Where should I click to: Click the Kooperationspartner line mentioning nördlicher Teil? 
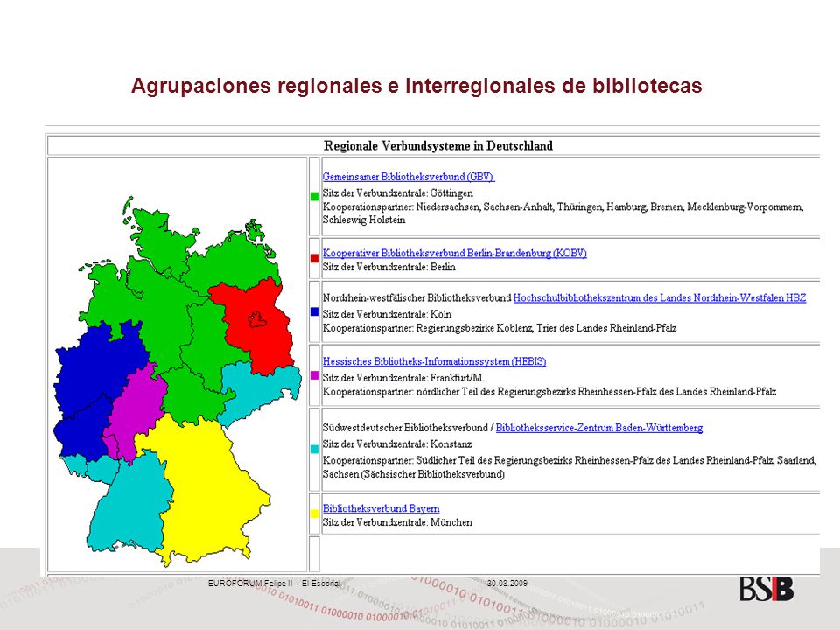pos(549,392)
